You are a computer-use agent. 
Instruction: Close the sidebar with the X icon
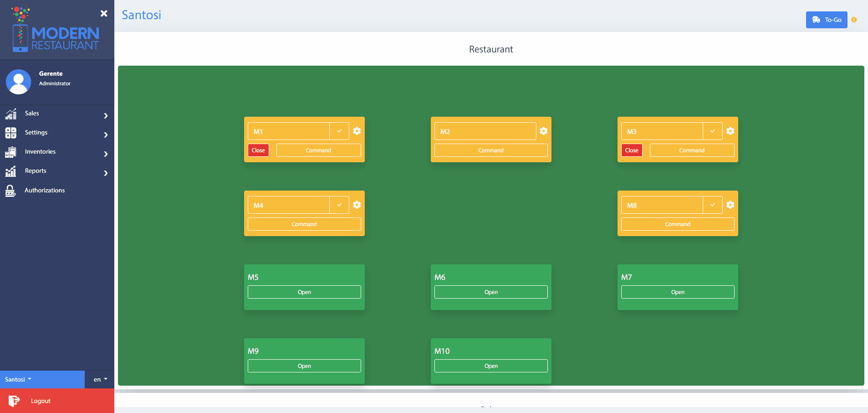coord(104,13)
